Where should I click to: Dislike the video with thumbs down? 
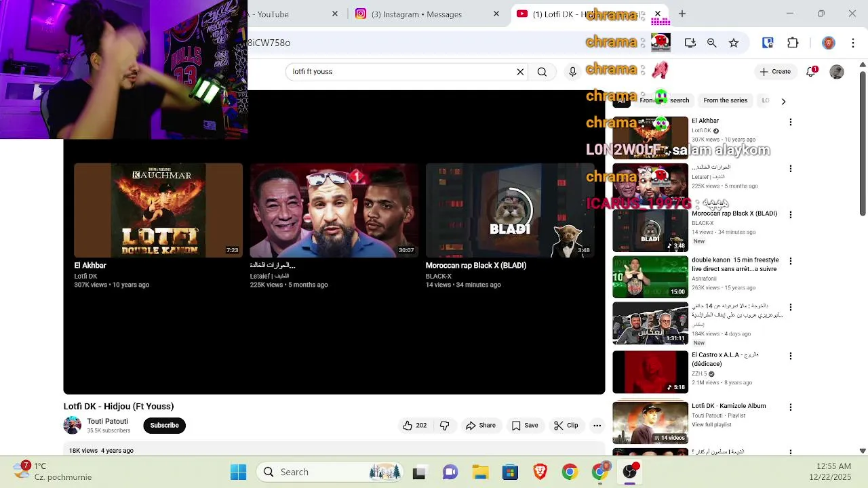point(445,426)
